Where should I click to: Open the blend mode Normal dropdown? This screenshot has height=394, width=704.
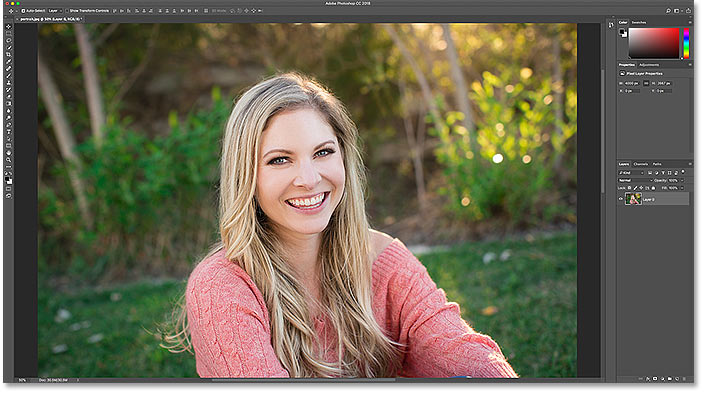point(635,180)
